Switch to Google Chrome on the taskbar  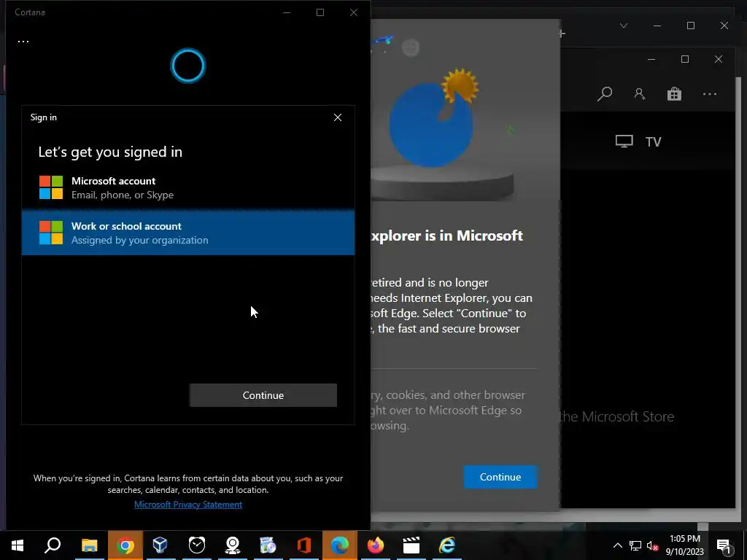125,545
